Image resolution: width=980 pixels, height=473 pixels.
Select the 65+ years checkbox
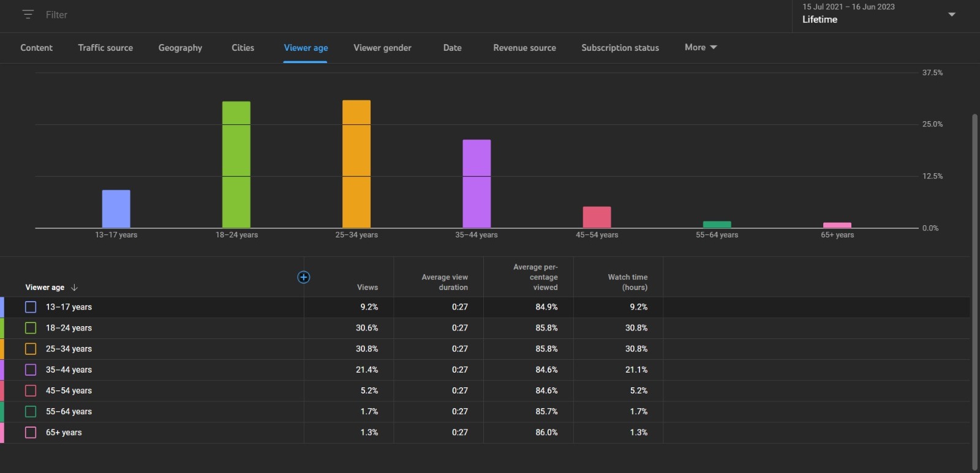pyautogui.click(x=31, y=433)
